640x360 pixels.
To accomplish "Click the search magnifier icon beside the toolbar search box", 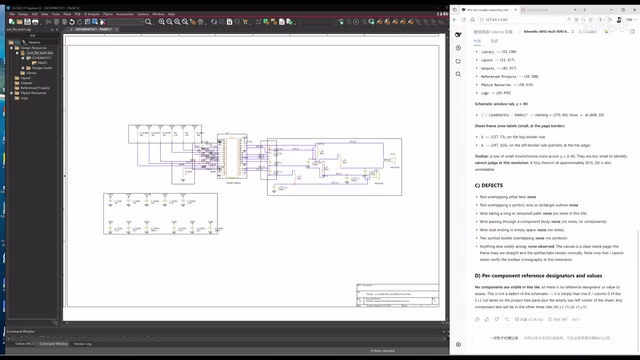I will point(148,22).
